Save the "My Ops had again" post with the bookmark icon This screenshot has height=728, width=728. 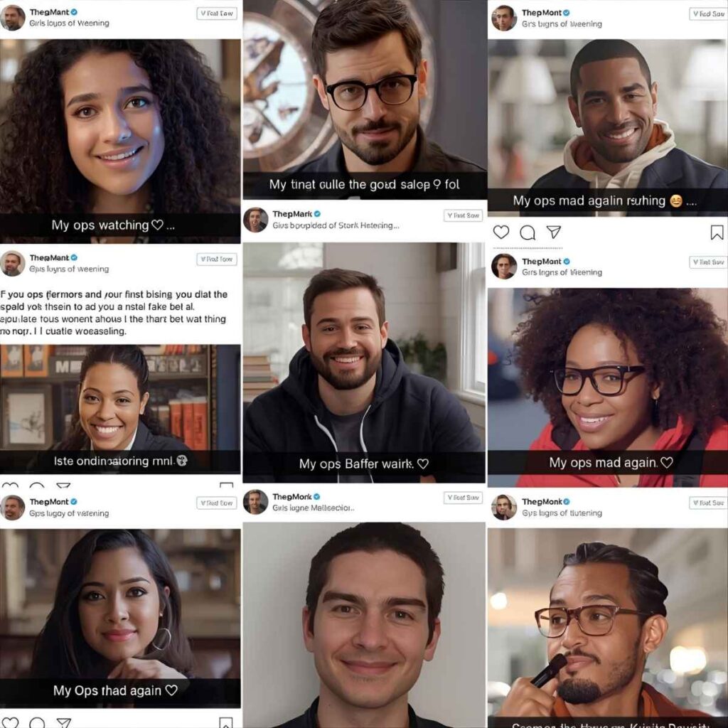pyautogui.click(x=225, y=723)
